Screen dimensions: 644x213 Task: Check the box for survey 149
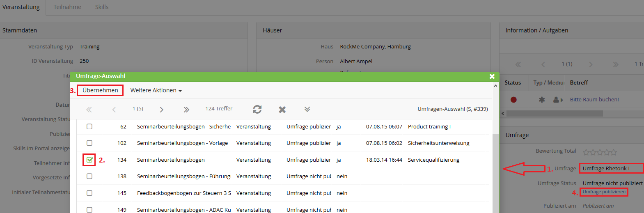89,209
